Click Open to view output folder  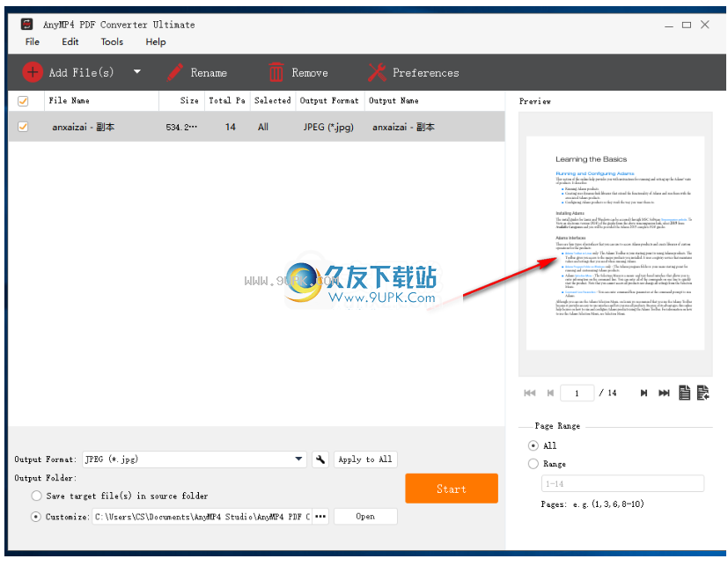[x=365, y=517]
